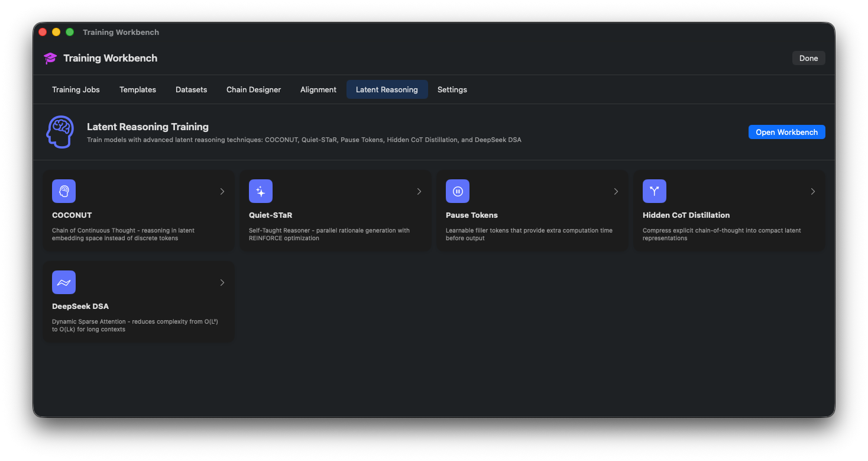Switch to the Training Jobs tab

76,89
